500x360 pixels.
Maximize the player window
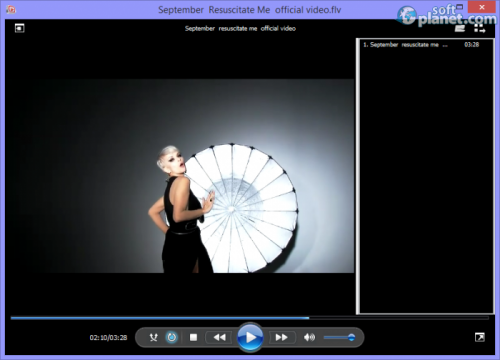pyautogui.click(x=460, y=7)
